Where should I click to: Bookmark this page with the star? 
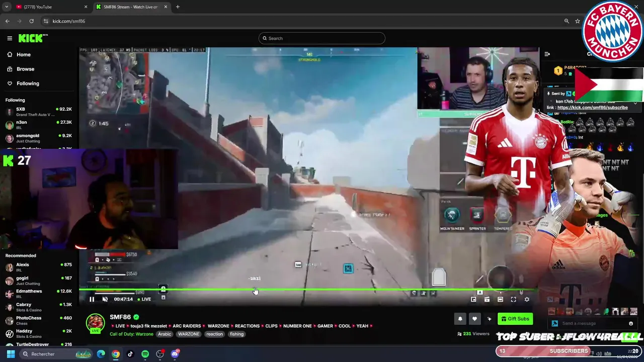pos(578,21)
